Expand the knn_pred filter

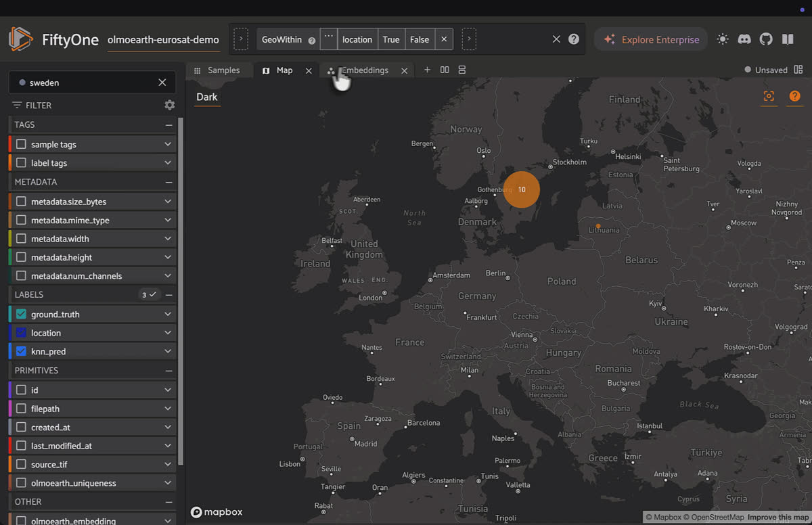point(168,352)
